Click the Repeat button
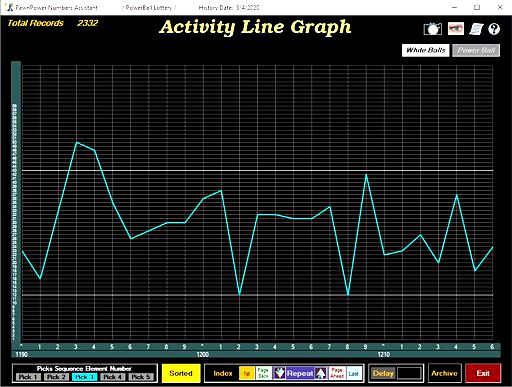This screenshot has width=512, height=387. pos(300,373)
